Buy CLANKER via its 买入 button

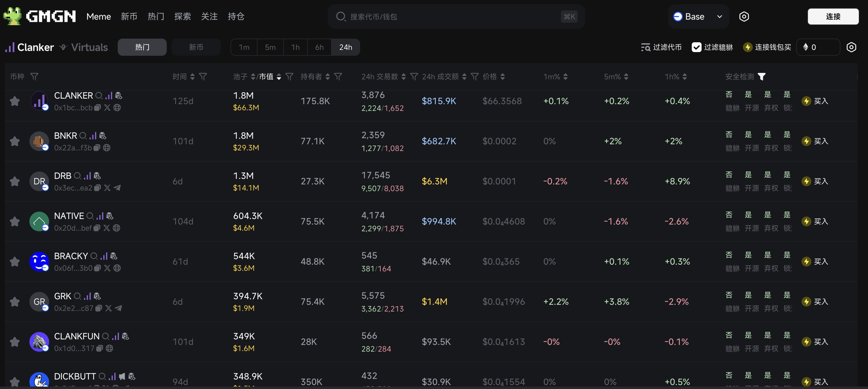816,101
